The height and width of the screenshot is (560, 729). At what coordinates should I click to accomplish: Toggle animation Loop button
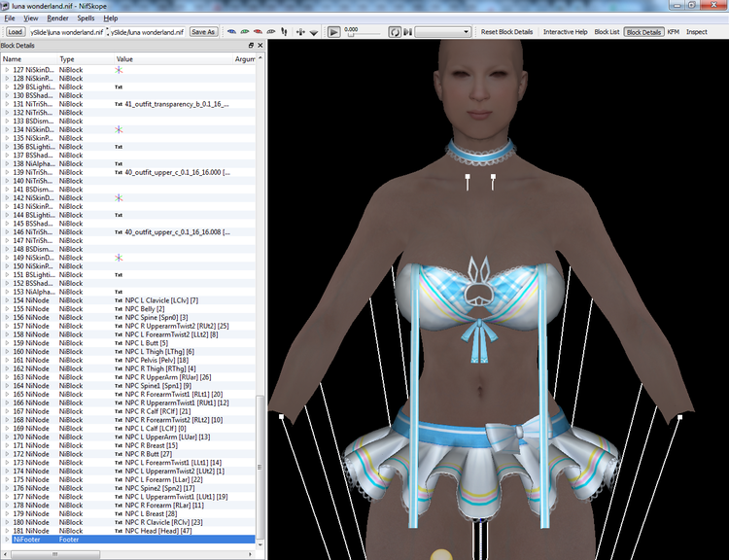pos(395,32)
